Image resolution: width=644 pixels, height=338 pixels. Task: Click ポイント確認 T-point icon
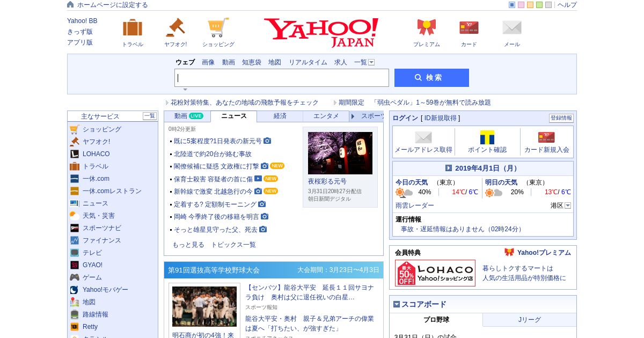pos(487,137)
